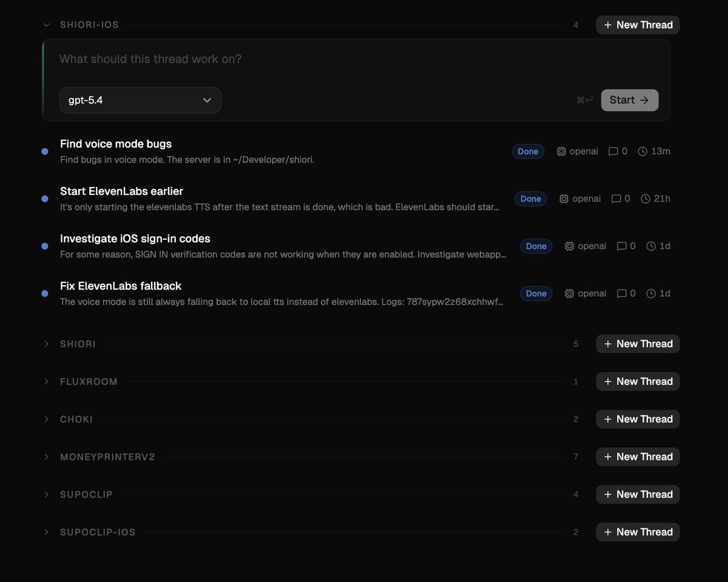The image size is (728, 582).
Task: Click the Done badge on Find voice mode bugs
Action: 528,151
